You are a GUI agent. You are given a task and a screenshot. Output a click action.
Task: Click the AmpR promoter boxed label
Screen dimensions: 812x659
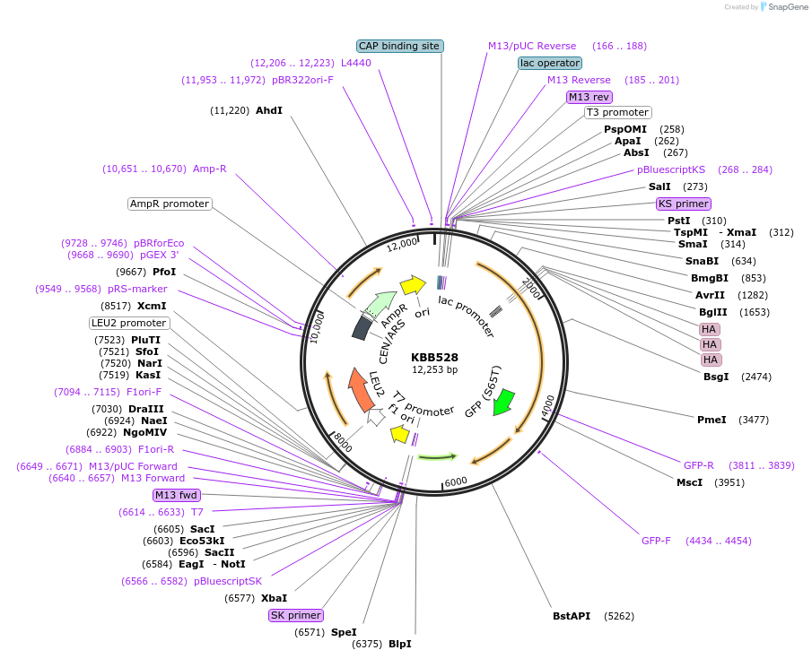[169, 204]
